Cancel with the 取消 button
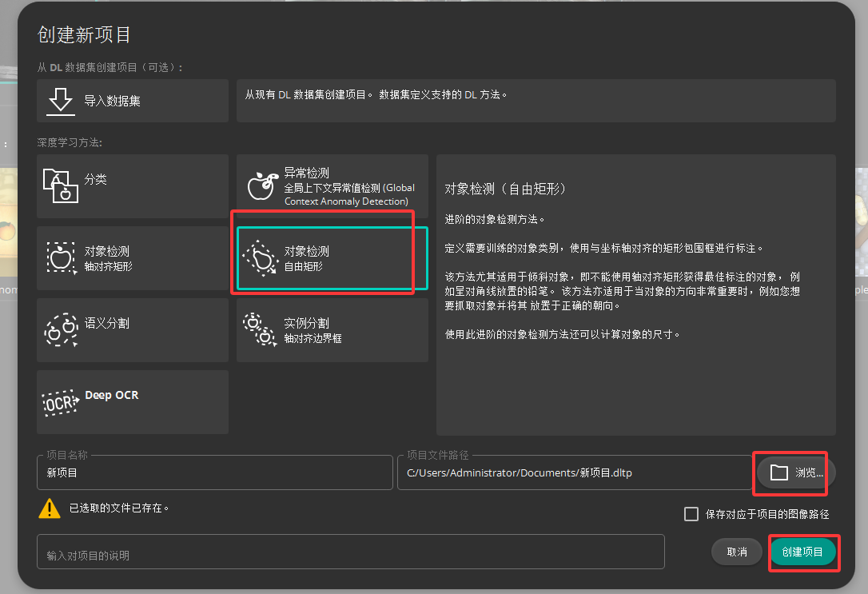 pyautogui.click(x=737, y=552)
